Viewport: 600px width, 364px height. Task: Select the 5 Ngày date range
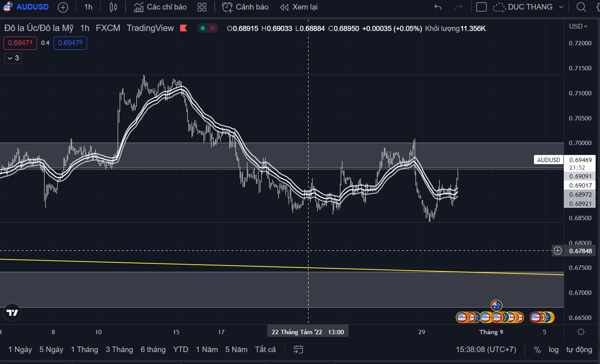[51, 350]
